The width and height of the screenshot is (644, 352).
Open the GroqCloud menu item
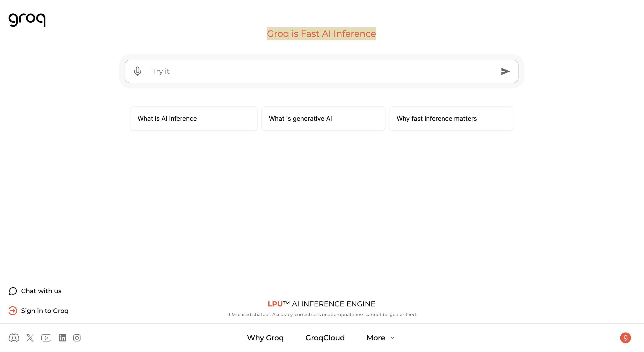[325, 338]
